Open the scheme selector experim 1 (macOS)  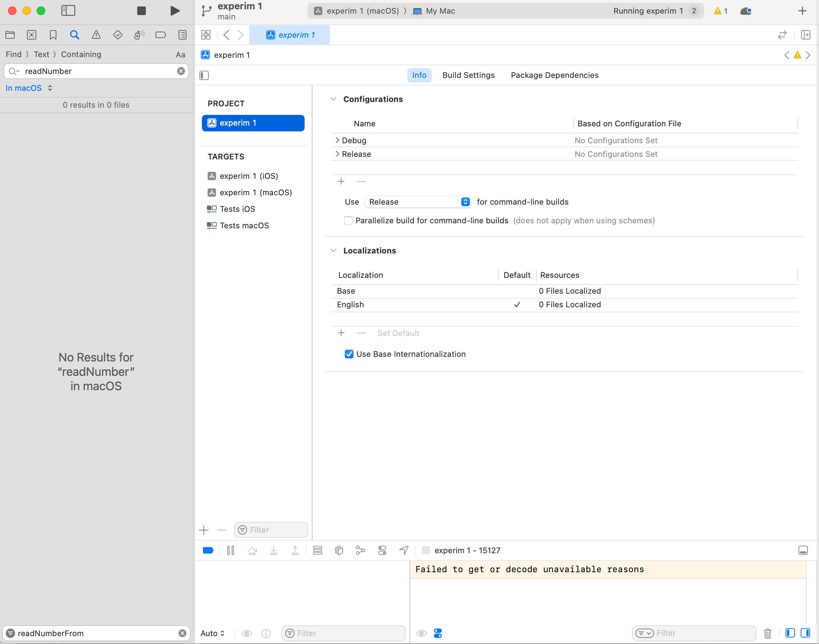click(x=357, y=11)
